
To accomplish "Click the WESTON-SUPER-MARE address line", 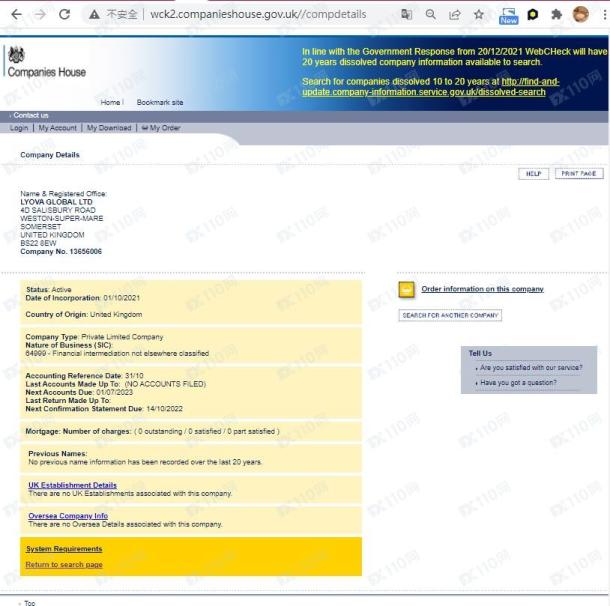I will click(62, 219).
